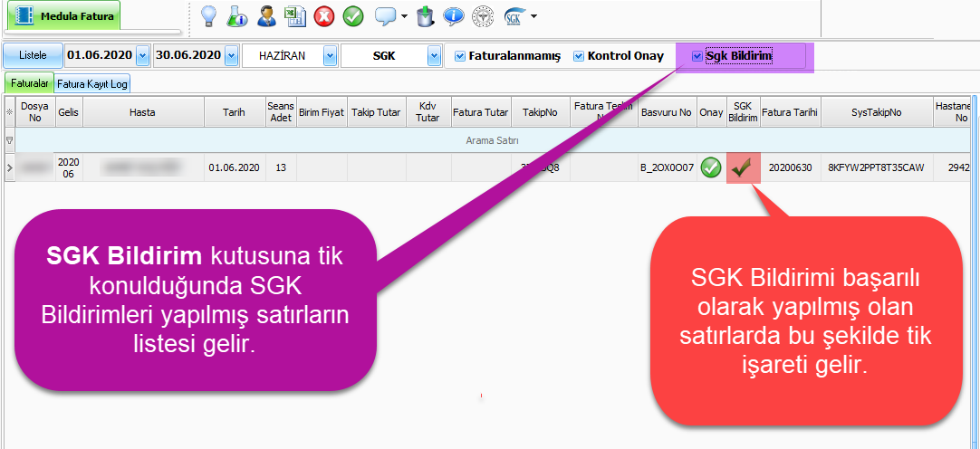
Task: Toggle the Faturalanmamış checkbox
Action: point(460,56)
